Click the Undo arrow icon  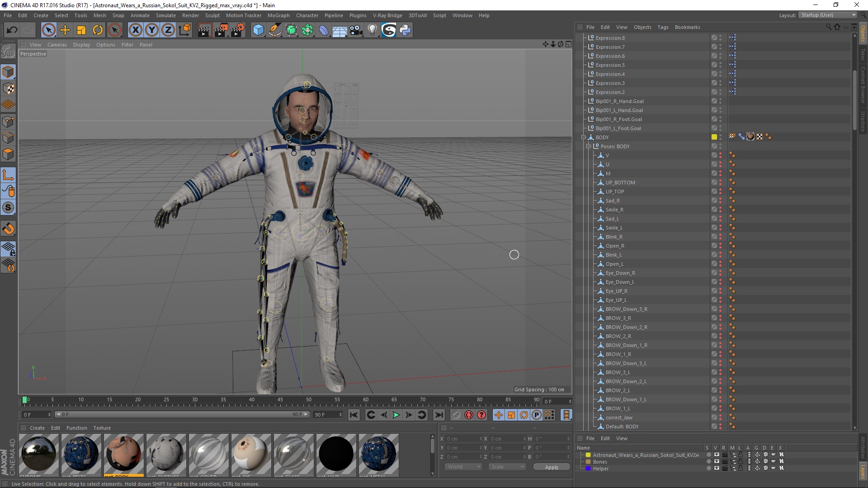(12, 30)
